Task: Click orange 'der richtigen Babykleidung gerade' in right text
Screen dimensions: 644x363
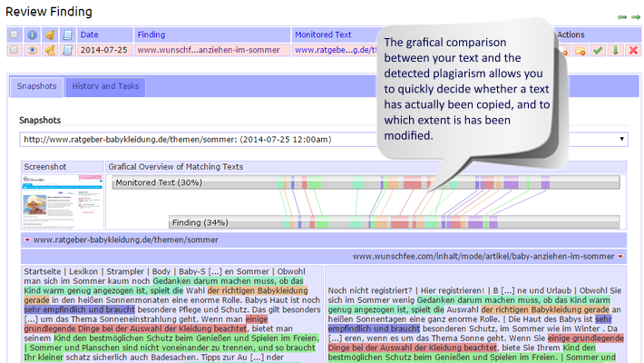Action: click(545, 309)
